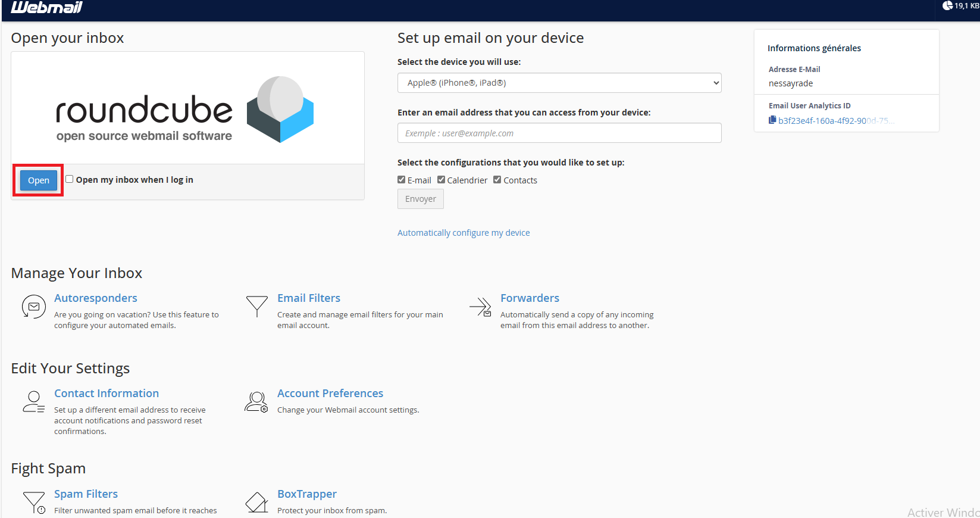This screenshot has width=980, height=518.
Task: Click the Account Preferences user-gear icon
Action: (256, 402)
